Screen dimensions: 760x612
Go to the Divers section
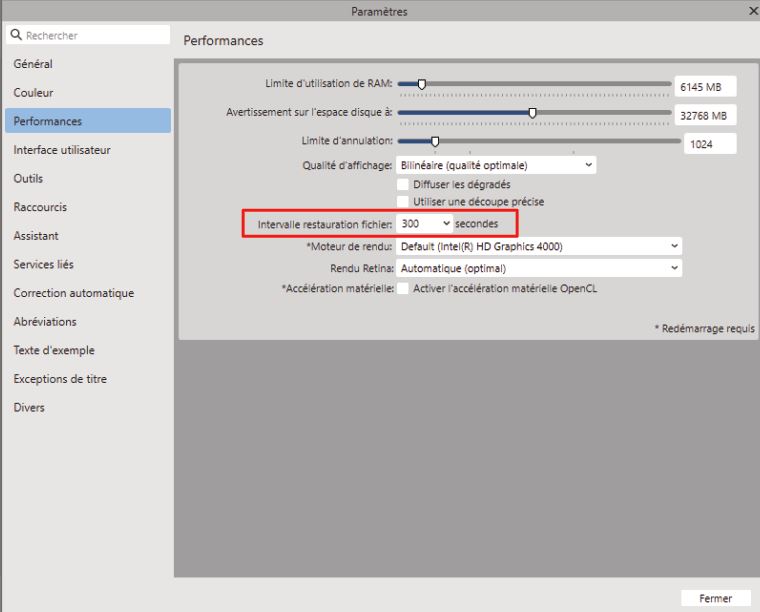tap(29, 407)
